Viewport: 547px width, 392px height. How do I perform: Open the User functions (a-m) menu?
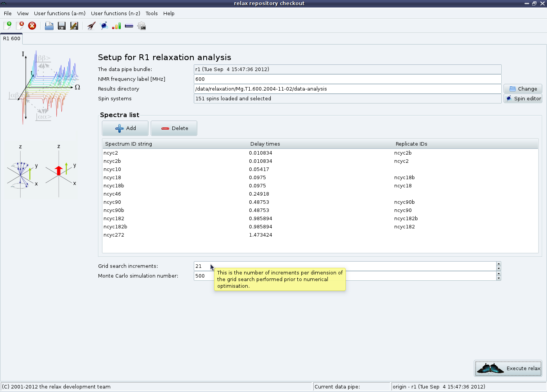[59, 13]
